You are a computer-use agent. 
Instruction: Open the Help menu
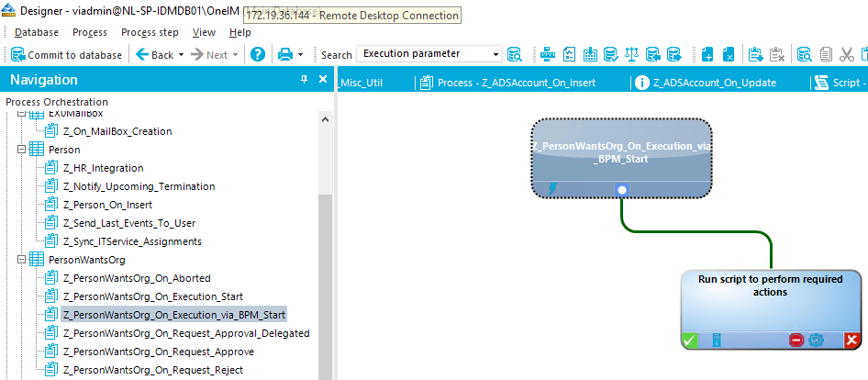240,33
